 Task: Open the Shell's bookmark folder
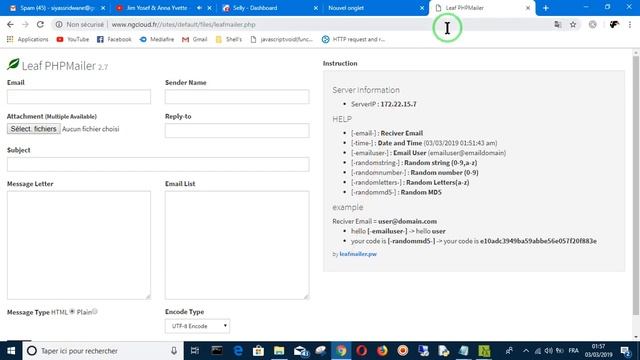(x=229, y=39)
